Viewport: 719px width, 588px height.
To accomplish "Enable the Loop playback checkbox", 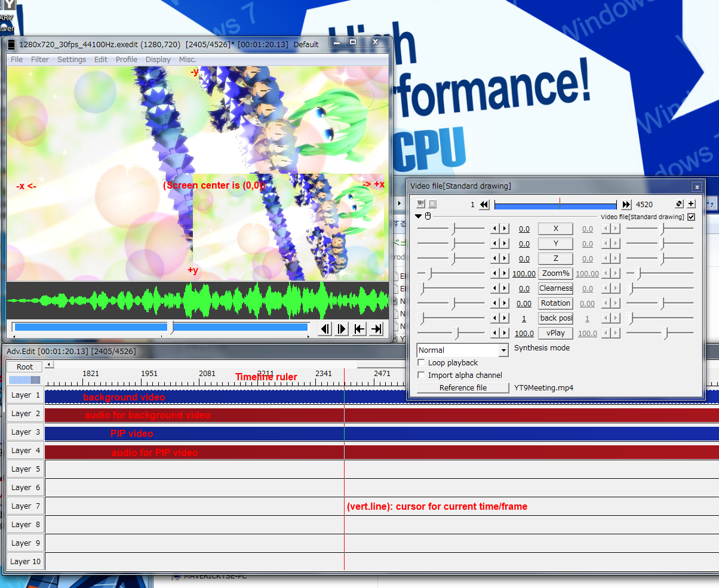I will tap(422, 363).
